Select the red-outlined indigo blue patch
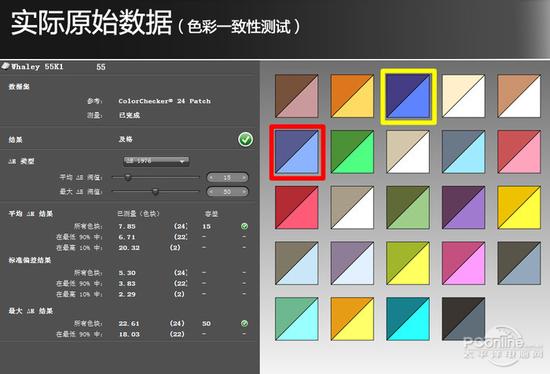 pyautogui.click(x=297, y=152)
